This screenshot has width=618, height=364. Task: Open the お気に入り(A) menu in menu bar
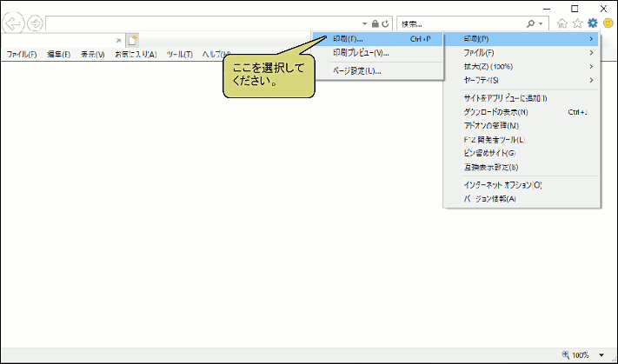[136, 55]
